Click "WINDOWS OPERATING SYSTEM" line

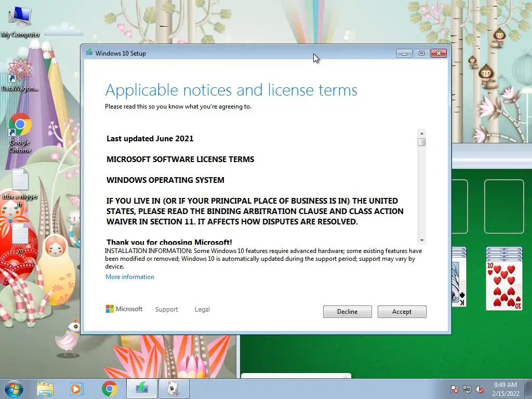coord(165,180)
